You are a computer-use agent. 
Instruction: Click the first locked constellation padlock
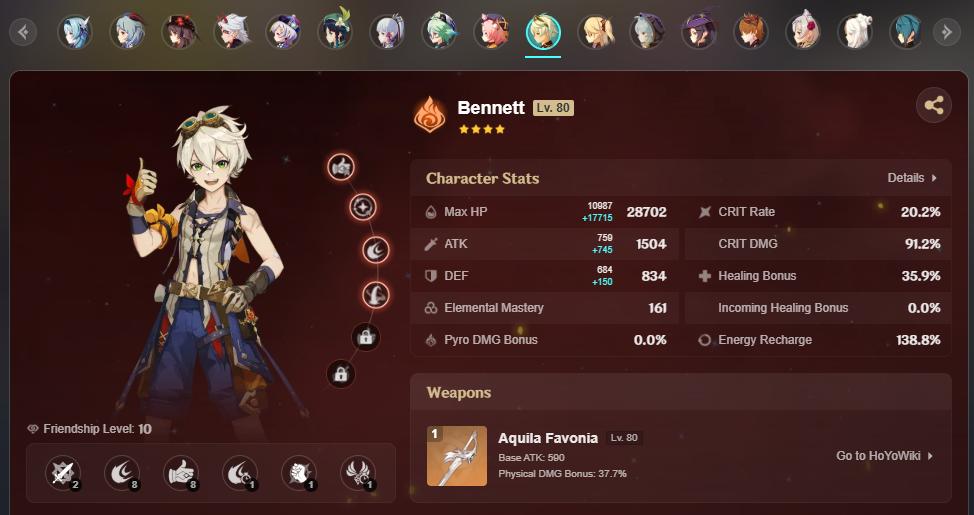(x=365, y=337)
